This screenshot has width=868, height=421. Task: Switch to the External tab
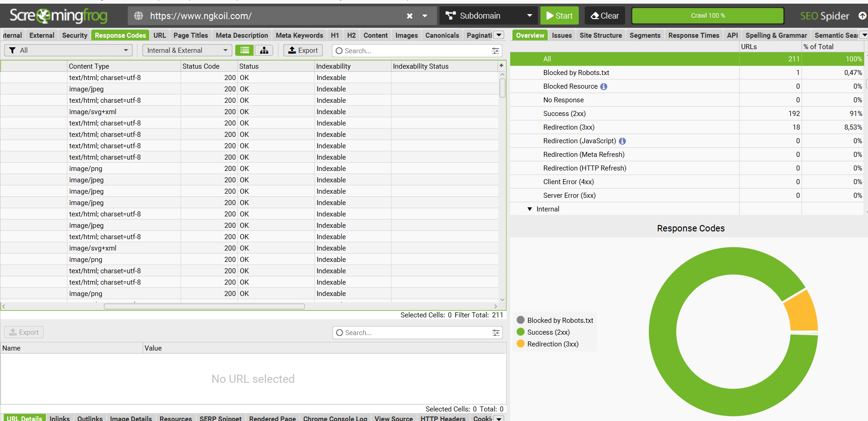[x=42, y=35]
